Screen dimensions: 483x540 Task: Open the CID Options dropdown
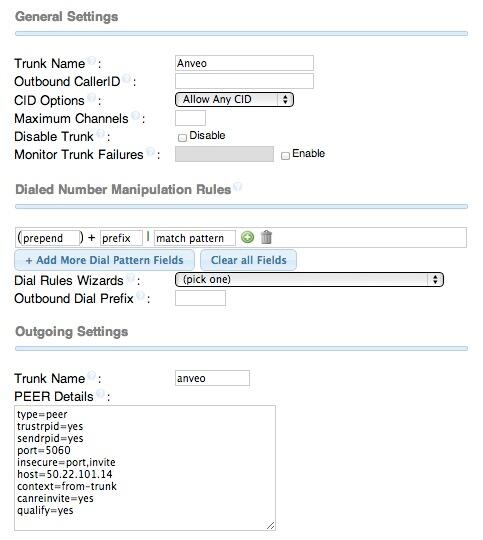point(234,100)
